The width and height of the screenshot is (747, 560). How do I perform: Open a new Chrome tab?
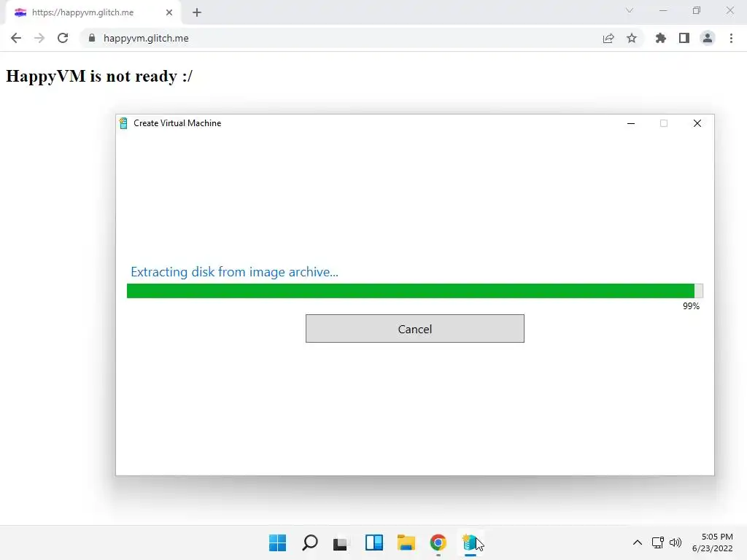pos(197,12)
